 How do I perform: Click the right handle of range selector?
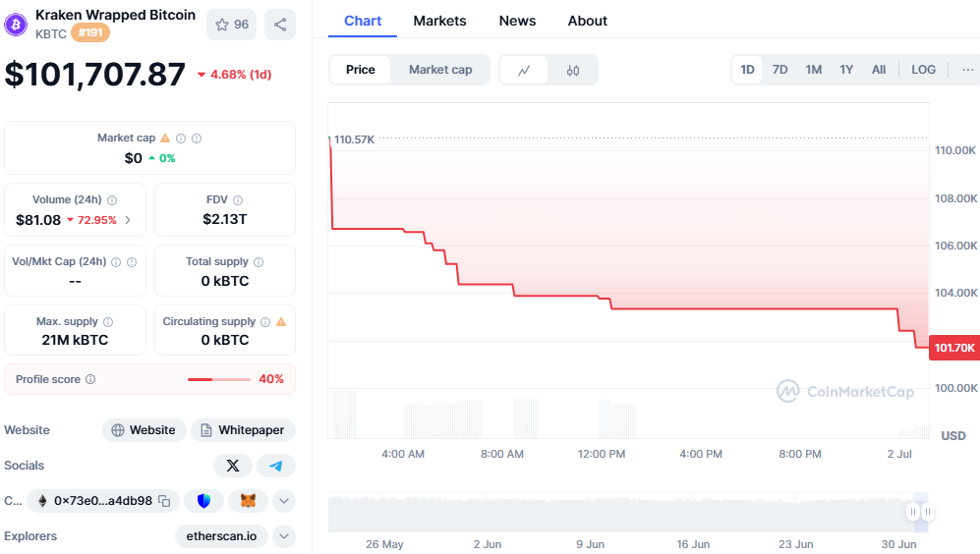pos(928,512)
